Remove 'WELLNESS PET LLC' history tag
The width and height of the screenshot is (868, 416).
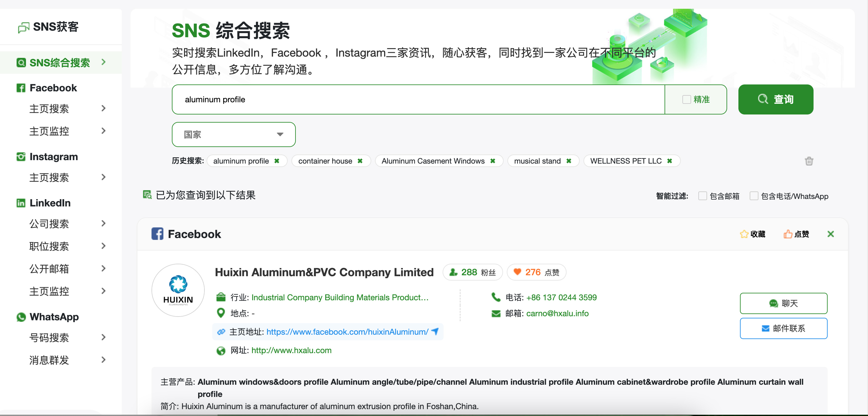point(670,161)
